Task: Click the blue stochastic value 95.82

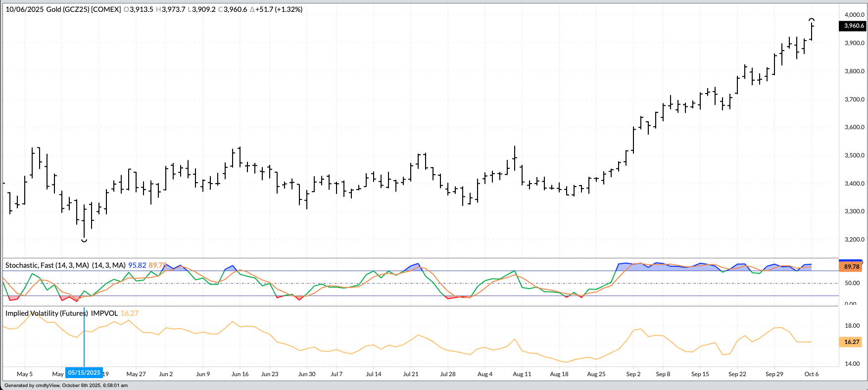Action: point(137,265)
